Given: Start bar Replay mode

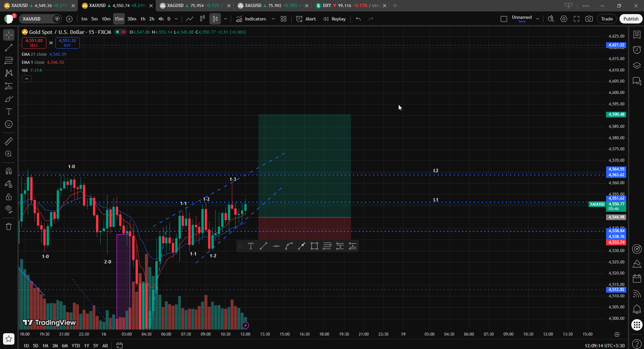Looking at the screenshot, I should 334,19.
